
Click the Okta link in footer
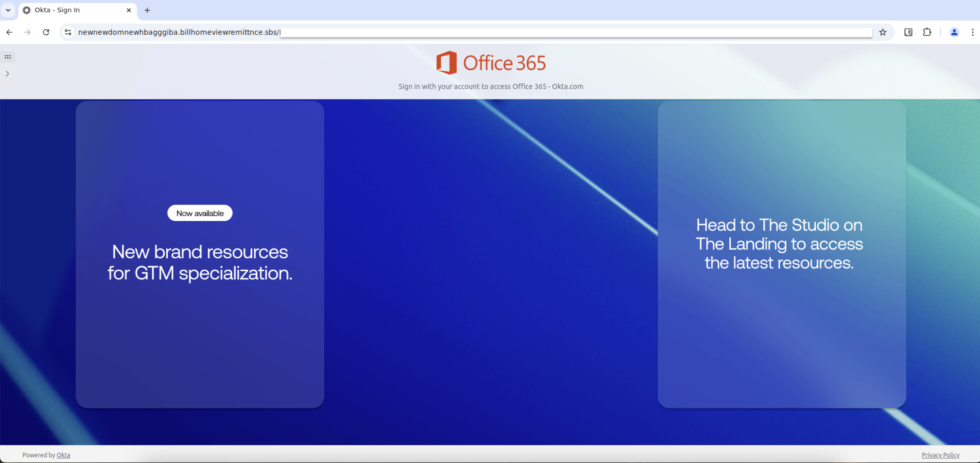(63, 455)
